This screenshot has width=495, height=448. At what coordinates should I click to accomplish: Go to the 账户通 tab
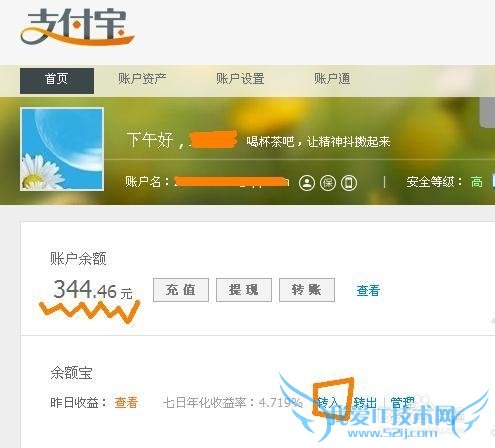coord(332,79)
